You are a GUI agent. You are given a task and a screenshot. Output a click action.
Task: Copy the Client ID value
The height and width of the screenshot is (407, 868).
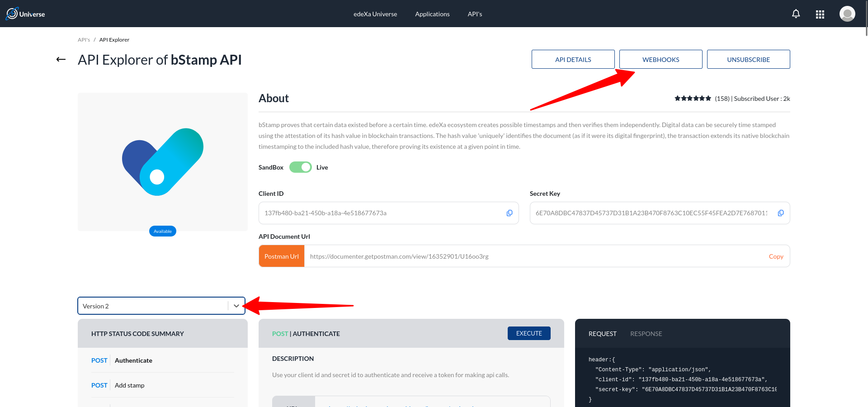[509, 213]
